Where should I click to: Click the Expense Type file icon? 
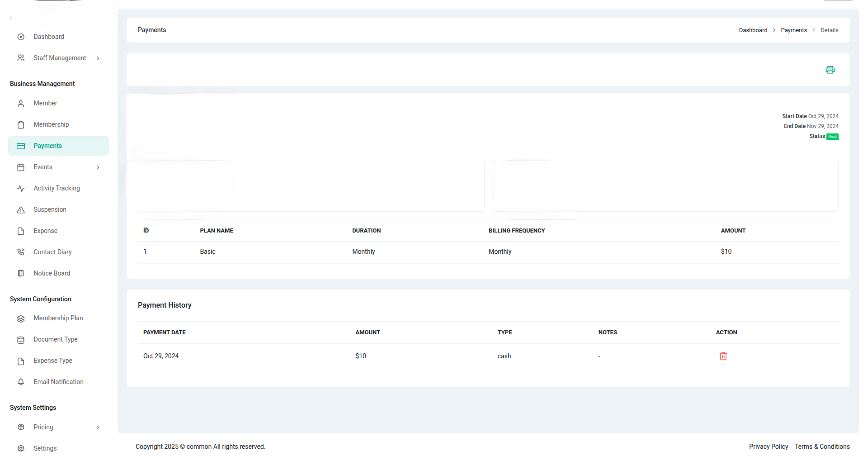pyautogui.click(x=21, y=361)
